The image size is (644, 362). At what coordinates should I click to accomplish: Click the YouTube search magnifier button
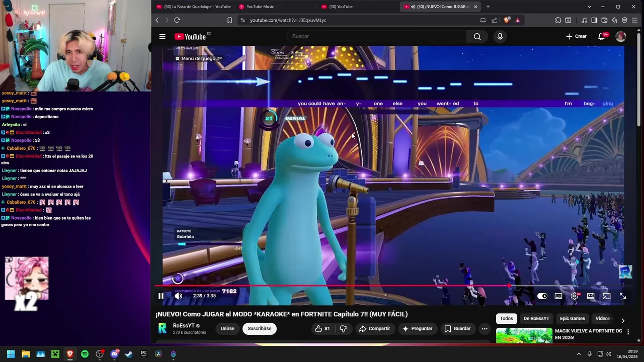click(x=477, y=36)
